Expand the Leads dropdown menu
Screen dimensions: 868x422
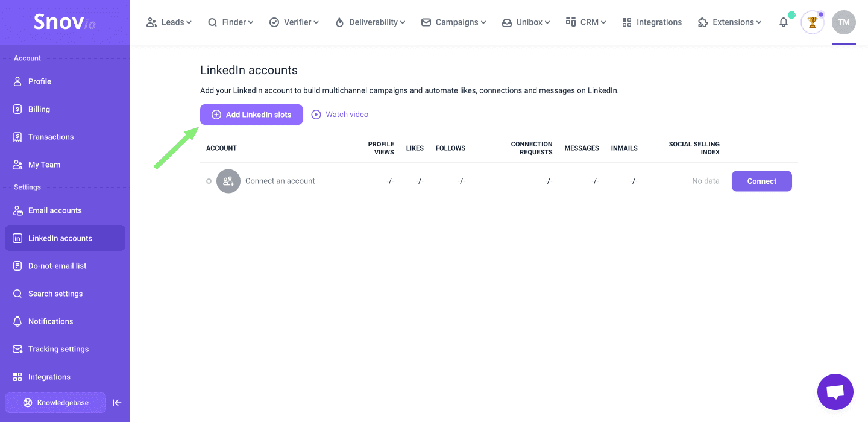tap(169, 22)
